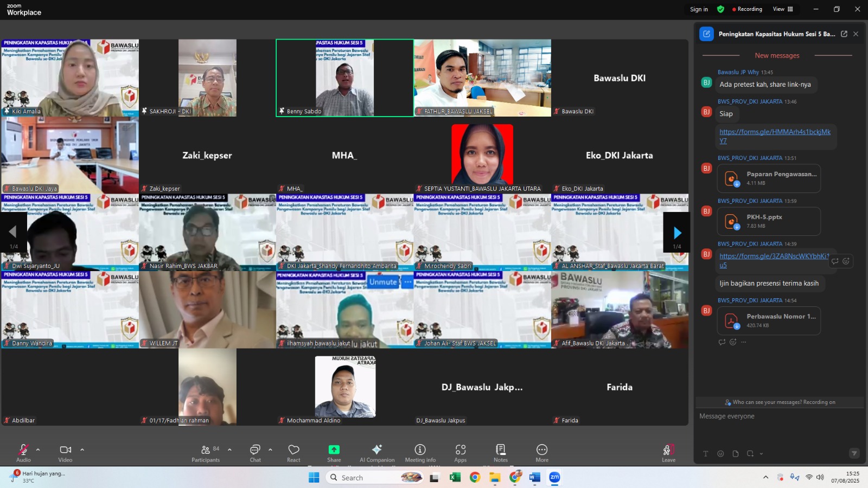The width and height of the screenshot is (868, 488).
Task: Open the forms.gle/HMMArh4s1bckjMkY7 link
Action: (x=775, y=136)
